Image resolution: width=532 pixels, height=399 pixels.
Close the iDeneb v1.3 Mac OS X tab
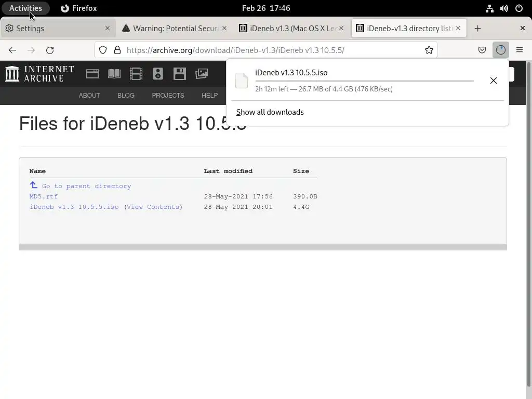click(x=341, y=28)
